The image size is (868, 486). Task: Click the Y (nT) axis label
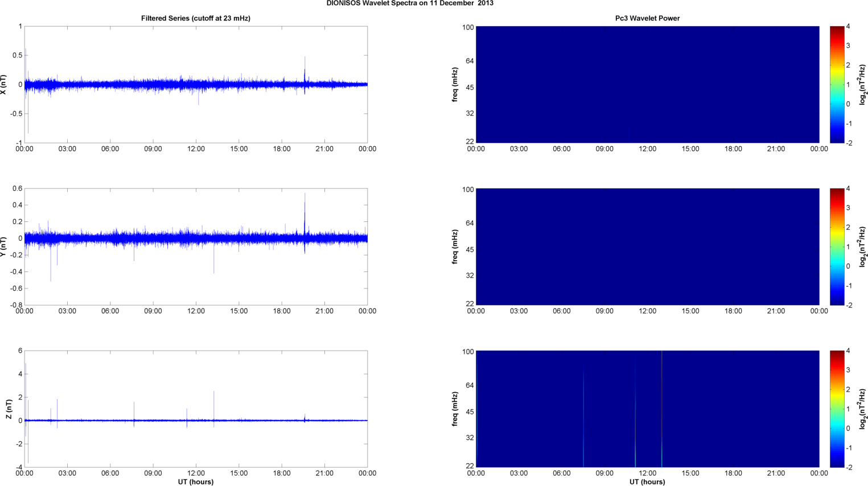coord(4,246)
